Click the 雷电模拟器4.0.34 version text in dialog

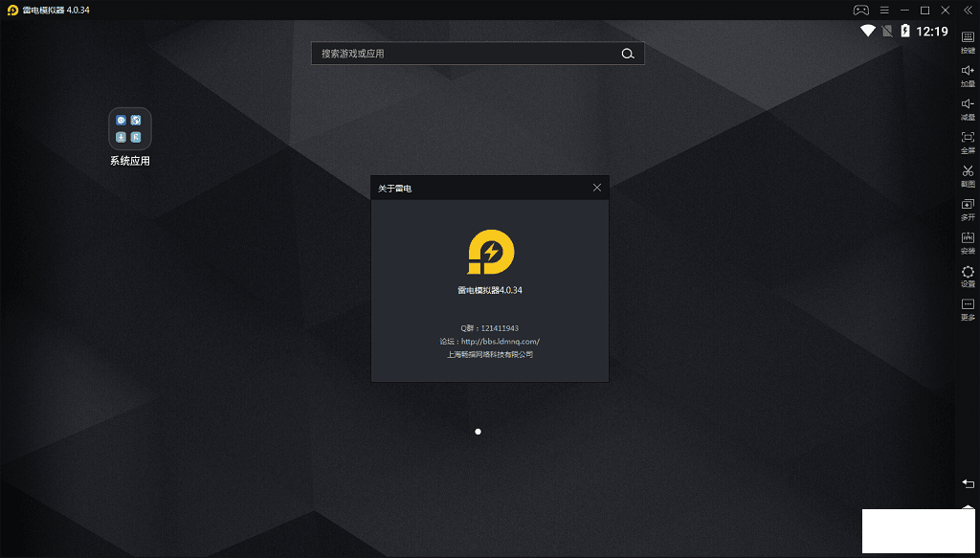tap(489, 290)
